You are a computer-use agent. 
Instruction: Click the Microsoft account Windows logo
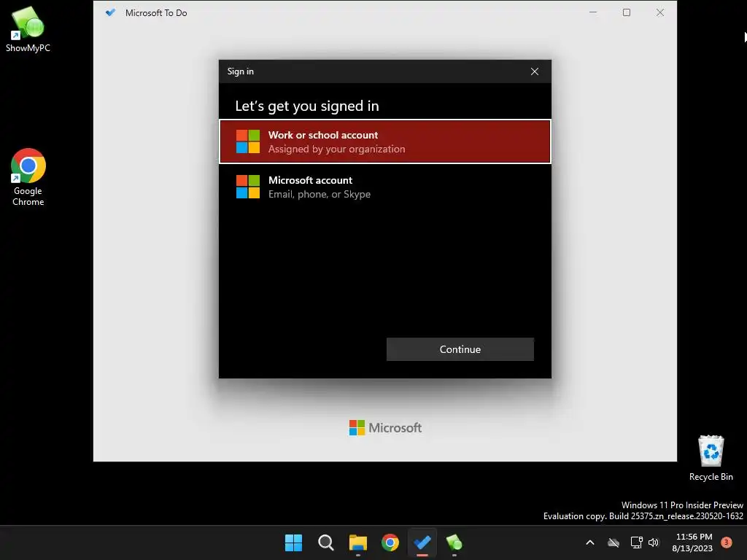tap(248, 187)
